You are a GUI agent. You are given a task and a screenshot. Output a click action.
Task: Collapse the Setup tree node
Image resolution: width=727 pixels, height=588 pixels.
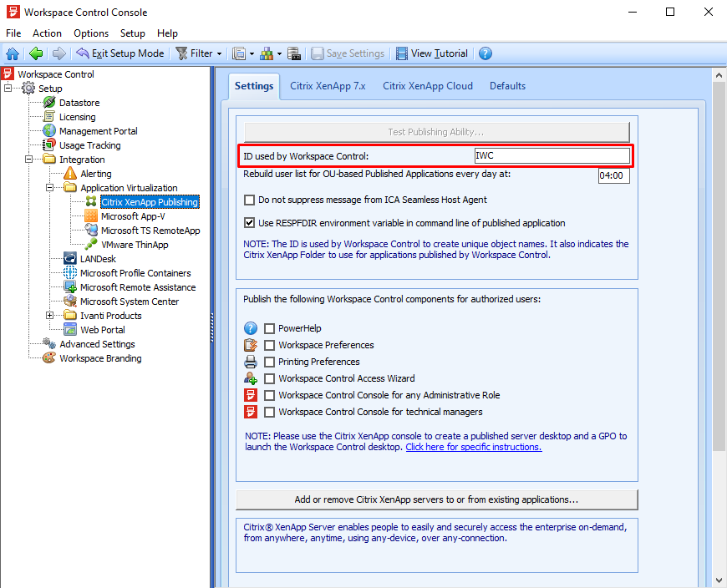8,88
